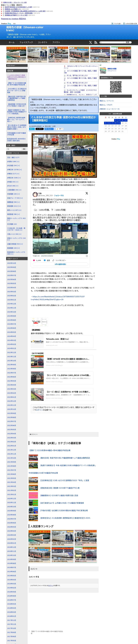Open the 【衝撃】EF64形·EF81形 recommended article thumbnail
Screen dimensions: 138x644
tap(37, 362)
